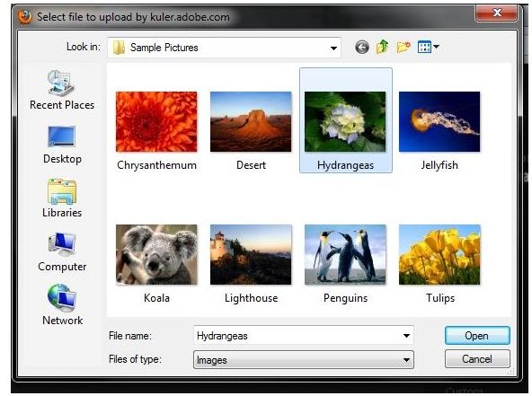Create a new folder with the toolbar icon
Image resolution: width=532 pixels, height=396 pixels.
(403, 47)
